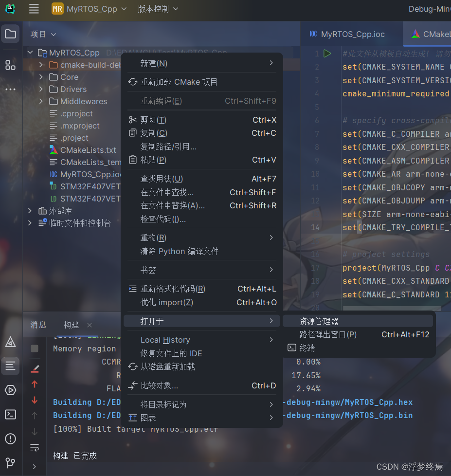This screenshot has width=451, height=476.
Task: Select the .mxproject file
Action: (74, 126)
